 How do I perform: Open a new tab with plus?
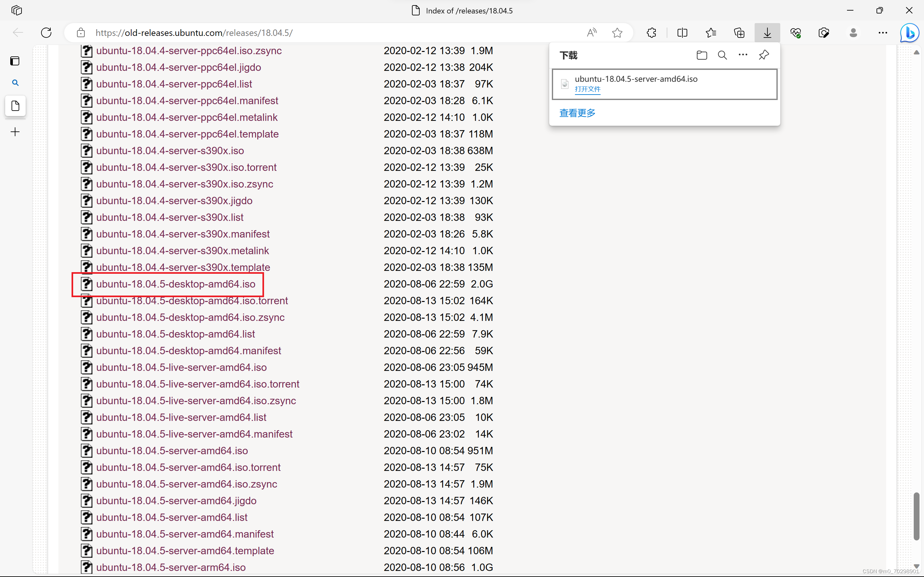(15, 132)
